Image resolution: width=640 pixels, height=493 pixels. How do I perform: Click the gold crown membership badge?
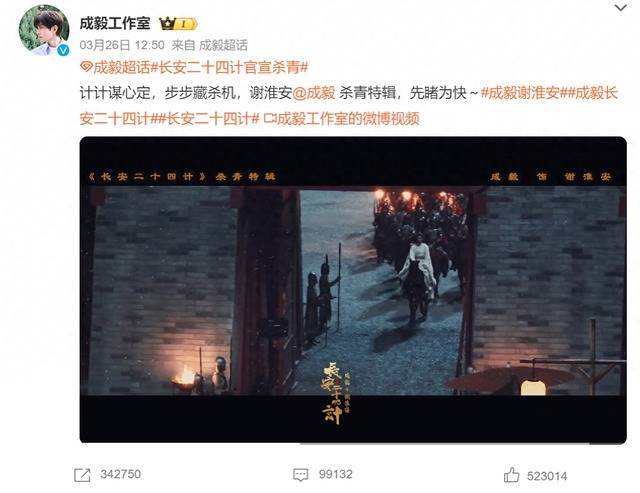(178, 24)
